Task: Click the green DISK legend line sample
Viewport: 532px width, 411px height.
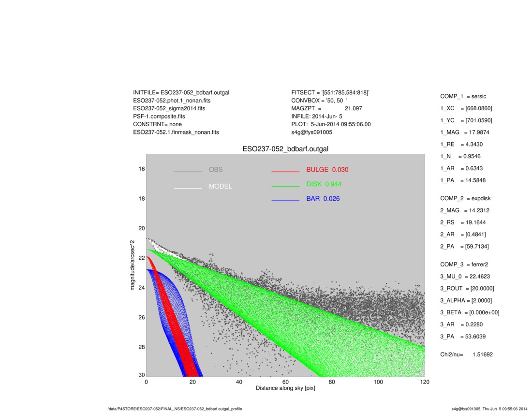Action: click(x=285, y=186)
